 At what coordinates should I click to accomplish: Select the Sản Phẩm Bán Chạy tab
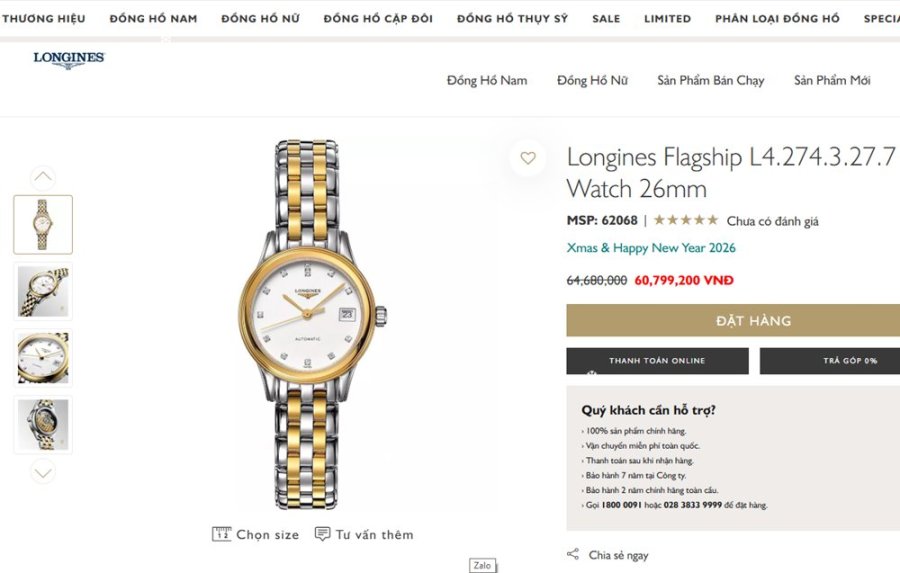(x=710, y=80)
